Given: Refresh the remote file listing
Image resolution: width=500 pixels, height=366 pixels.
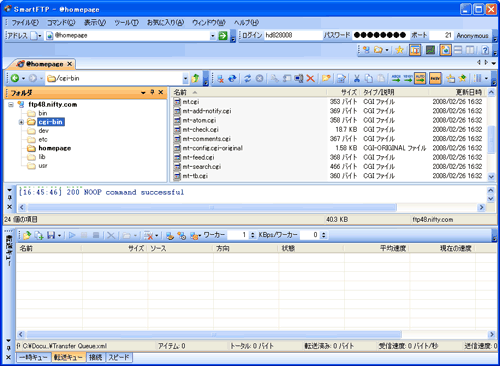Looking at the screenshot, I should click(x=247, y=78).
